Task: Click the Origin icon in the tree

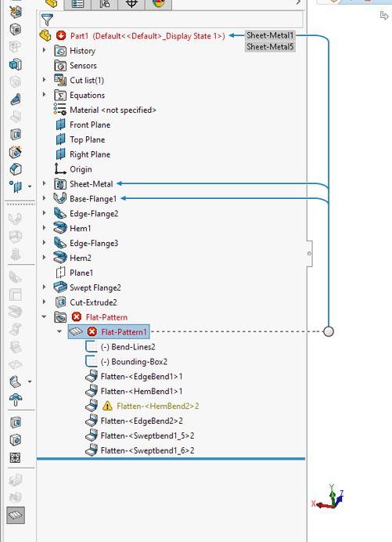Action: pos(60,169)
